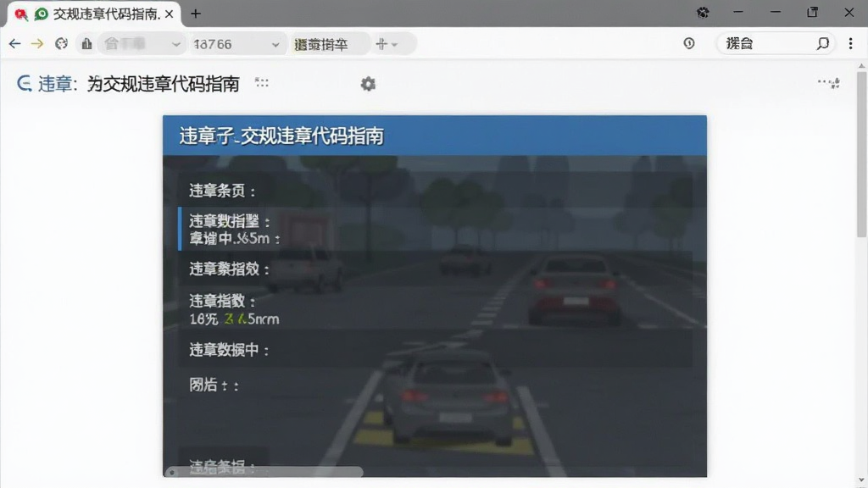
Task: Click the toolbar search input field
Action: coord(775,43)
